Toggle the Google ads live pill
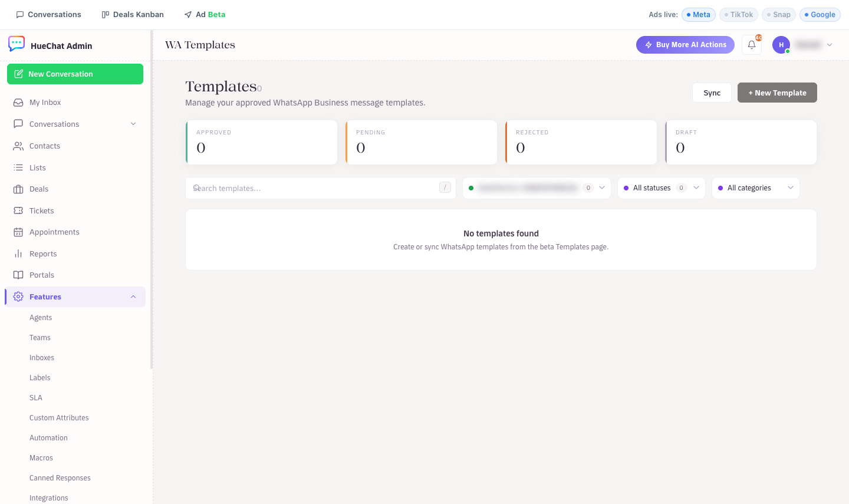Screen dimensions: 849x504 coord(820,15)
